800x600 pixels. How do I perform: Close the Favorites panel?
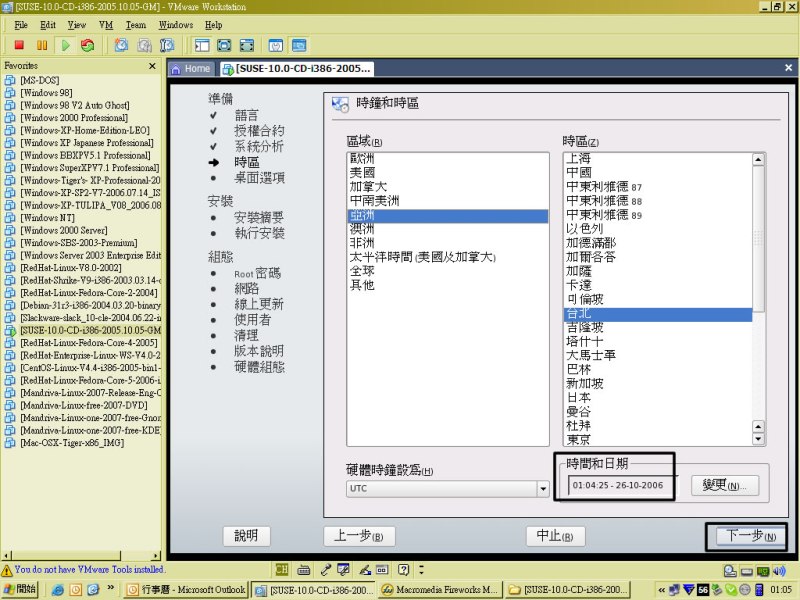tap(152, 66)
